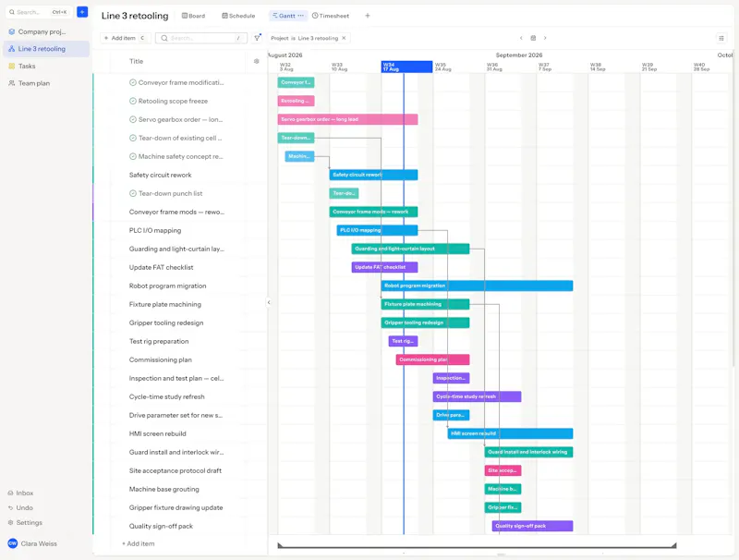739x560 pixels.
Task: Switch to the Timesheet tab
Action: (331, 16)
